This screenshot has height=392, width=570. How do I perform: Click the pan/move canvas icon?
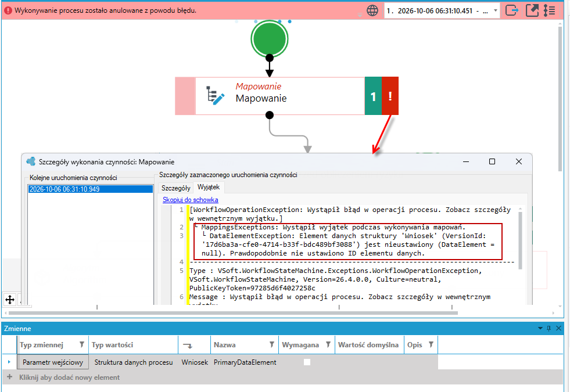10,300
